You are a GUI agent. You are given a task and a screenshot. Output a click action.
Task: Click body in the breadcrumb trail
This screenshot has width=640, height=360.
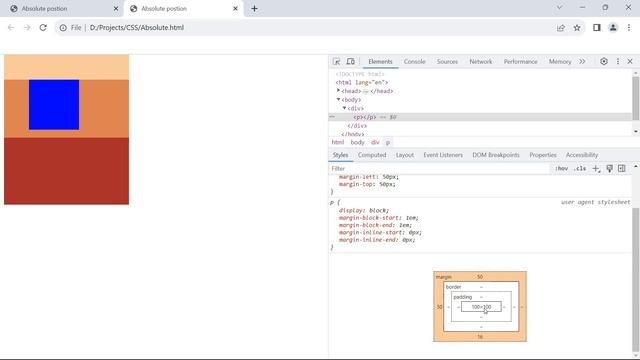[x=357, y=142]
